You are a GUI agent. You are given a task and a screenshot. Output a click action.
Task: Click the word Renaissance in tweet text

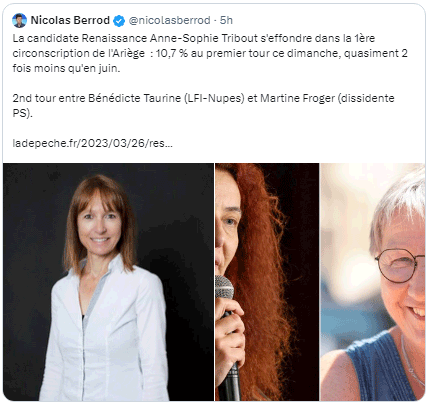tap(114, 38)
